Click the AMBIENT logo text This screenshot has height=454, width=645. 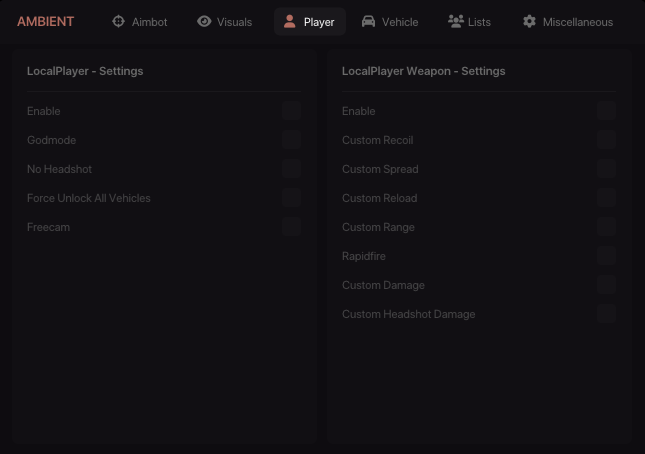point(45,21)
